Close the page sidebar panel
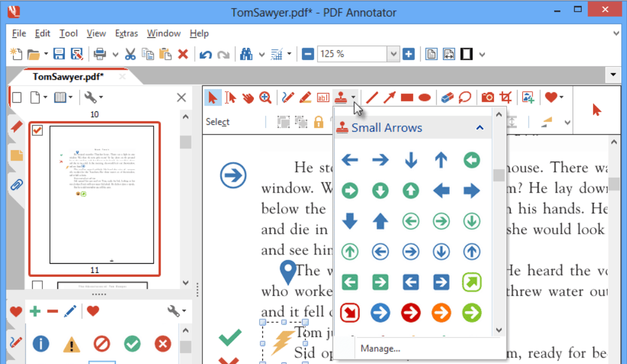This screenshot has width=627, height=364. click(181, 97)
